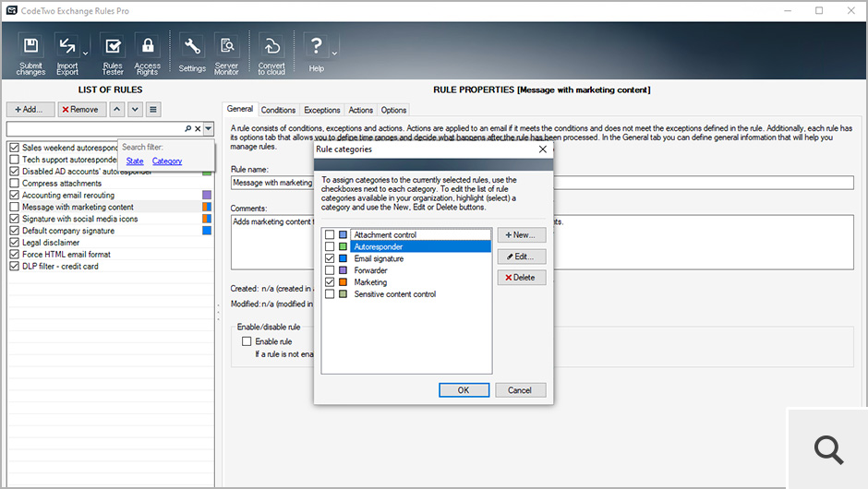Launch the Rules Tester
This screenshot has height=489, width=868.
(113, 54)
